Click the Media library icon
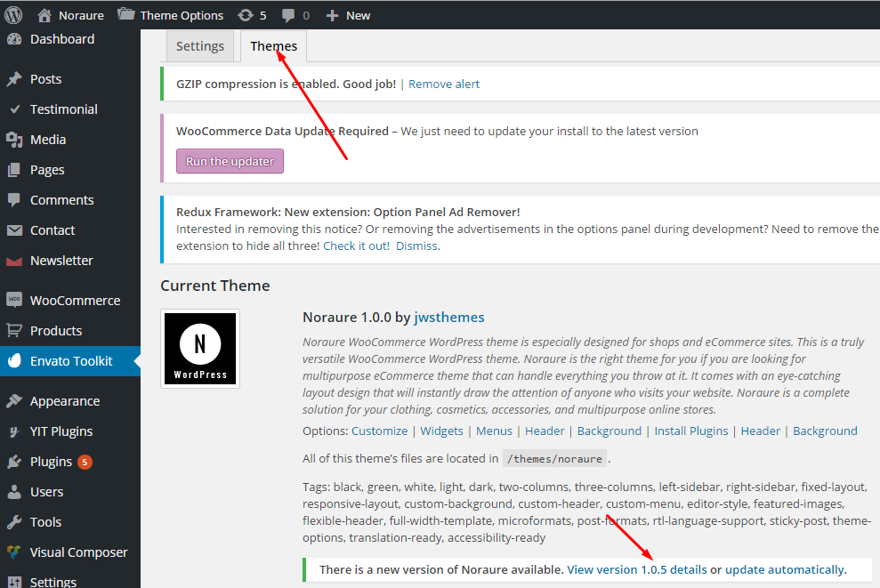The width and height of the screenshot is (880, 588). pyautogui.click(x=14, y=140)
